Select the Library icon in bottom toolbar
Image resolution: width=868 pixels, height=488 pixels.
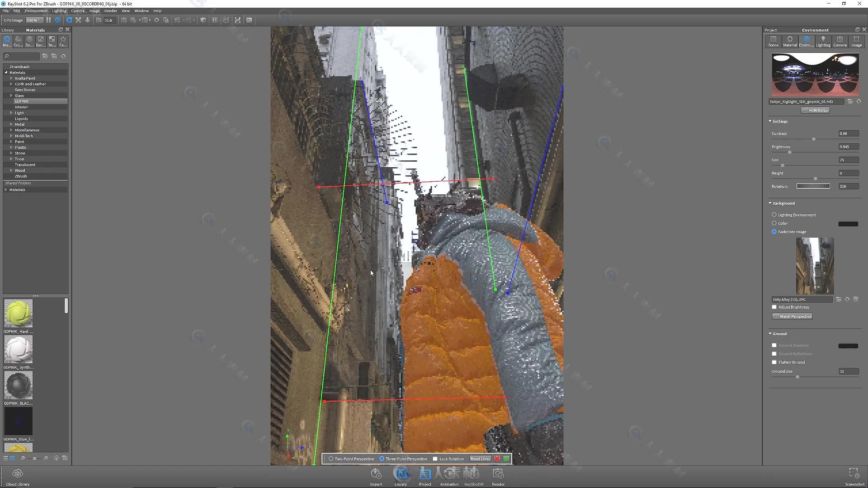point(401,473)
